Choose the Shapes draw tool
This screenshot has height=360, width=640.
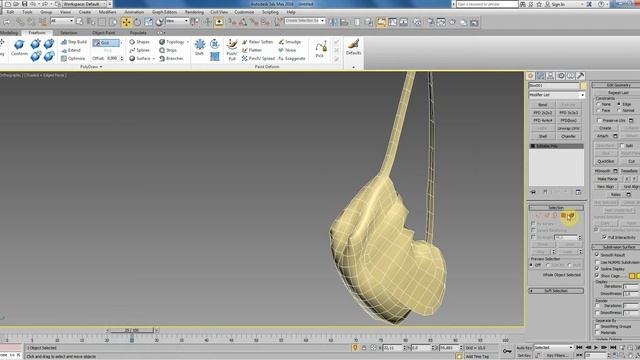click(x=140, y=42)
